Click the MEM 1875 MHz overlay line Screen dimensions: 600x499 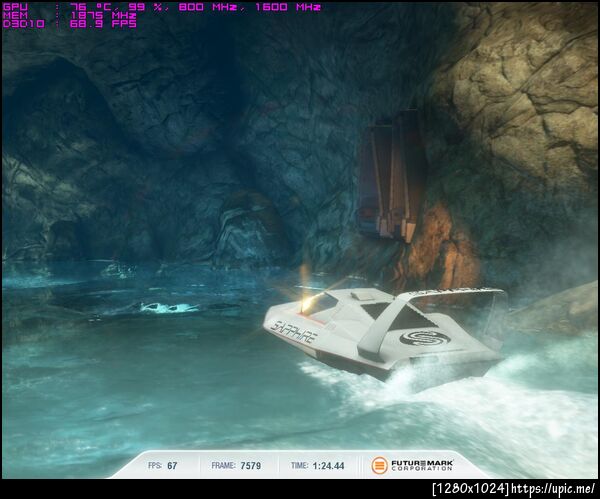[x=69, y=16]
